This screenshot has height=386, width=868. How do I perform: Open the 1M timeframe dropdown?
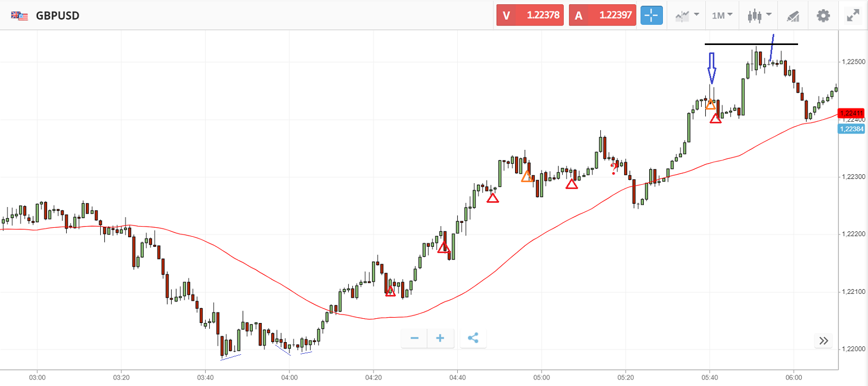722,16
